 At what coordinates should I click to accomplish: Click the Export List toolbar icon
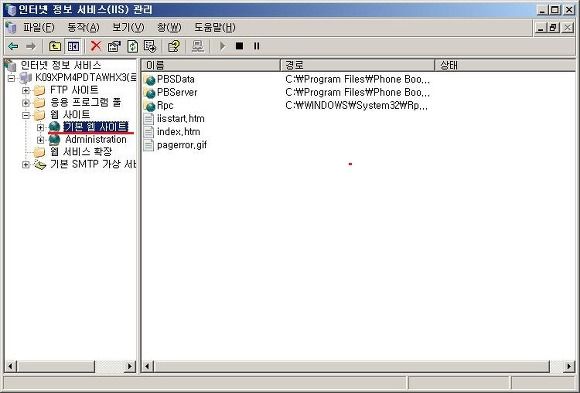150,46
